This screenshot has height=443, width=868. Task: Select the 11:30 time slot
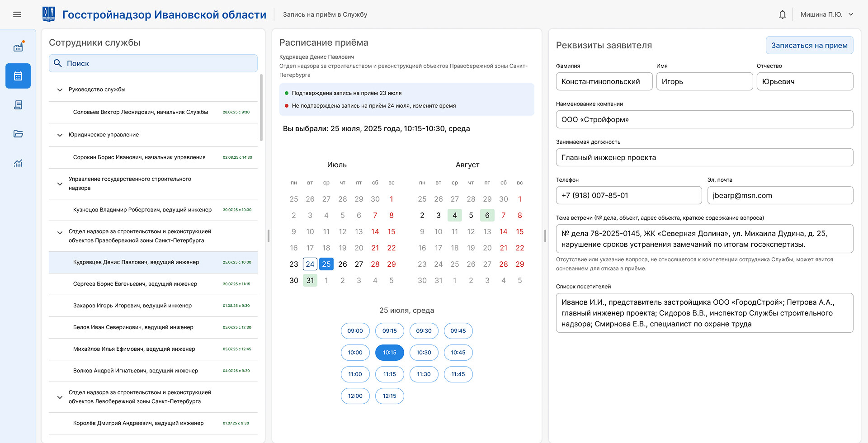tap(424, 374)
